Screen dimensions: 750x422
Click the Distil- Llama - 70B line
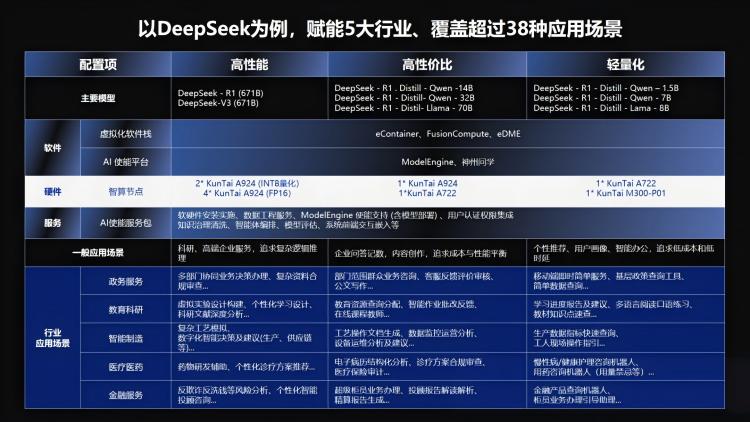click(x=403, y=108)
